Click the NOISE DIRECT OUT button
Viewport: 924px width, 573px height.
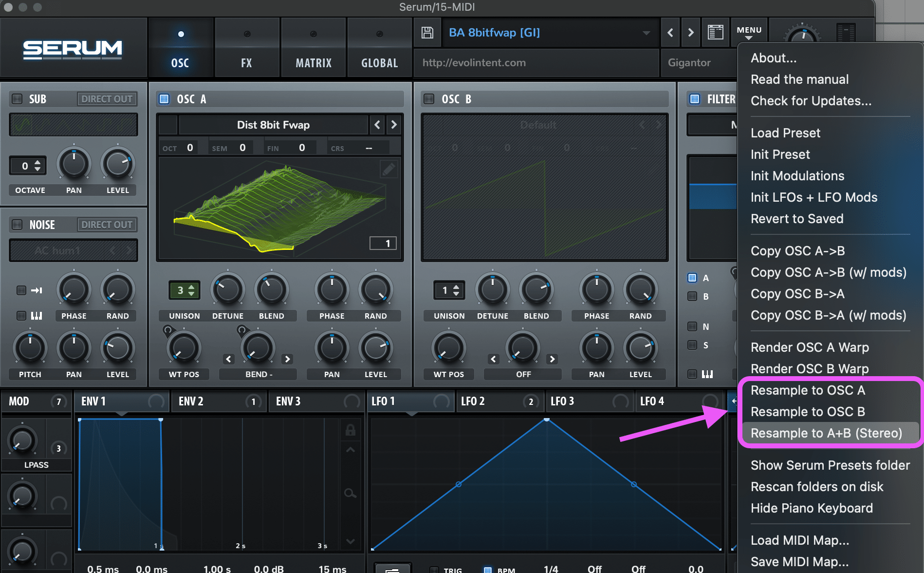coord(107,225)
